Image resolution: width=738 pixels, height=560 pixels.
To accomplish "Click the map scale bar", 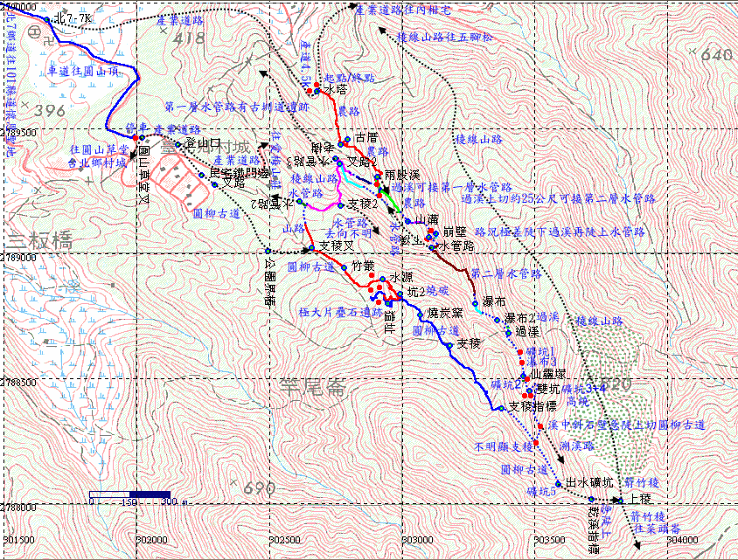I will pyautogui.click(x=130, y=495).
